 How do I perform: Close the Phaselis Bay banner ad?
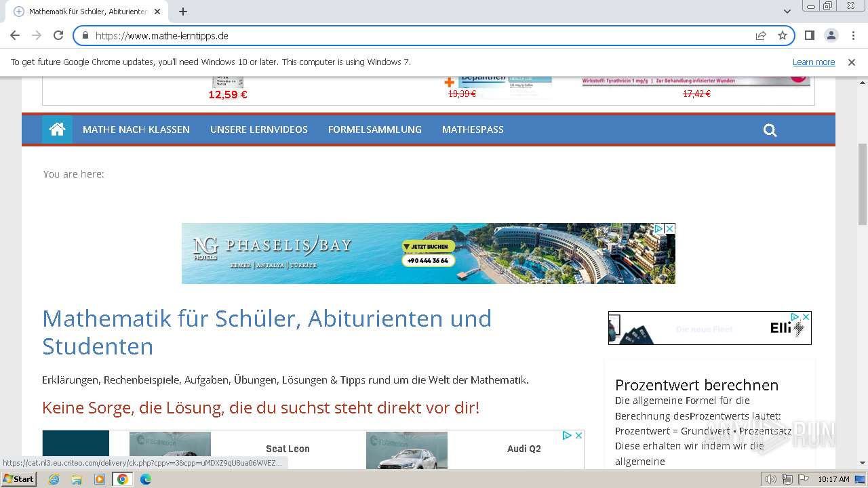pos(669,229)
